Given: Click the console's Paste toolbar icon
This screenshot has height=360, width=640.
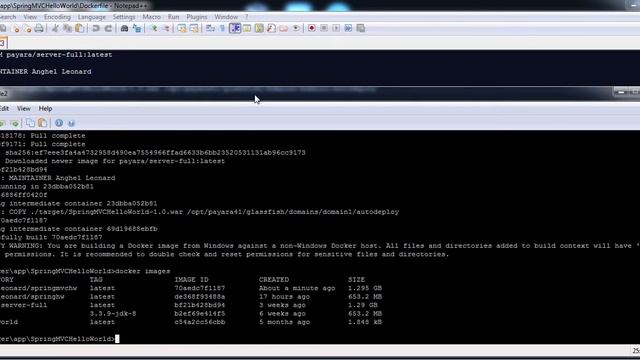Looking at the screenshot, I should [x=42, y=123].
